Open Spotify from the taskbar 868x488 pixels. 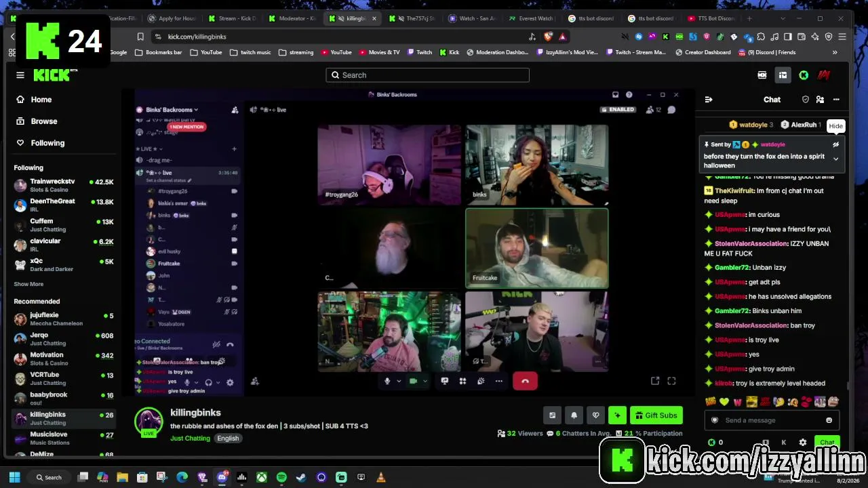click(x=281, y=477)
